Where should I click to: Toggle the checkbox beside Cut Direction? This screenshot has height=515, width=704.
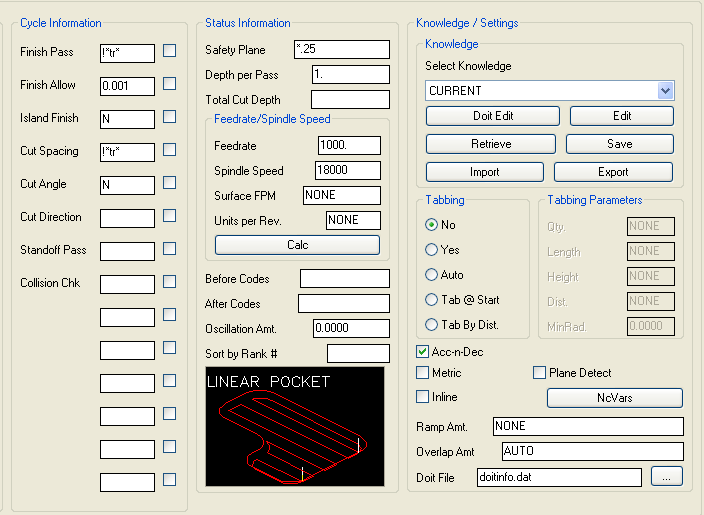[x=169, y=216]
